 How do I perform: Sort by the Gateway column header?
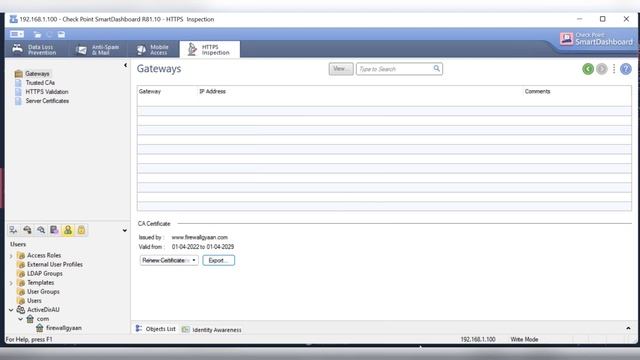coord(150,91)
